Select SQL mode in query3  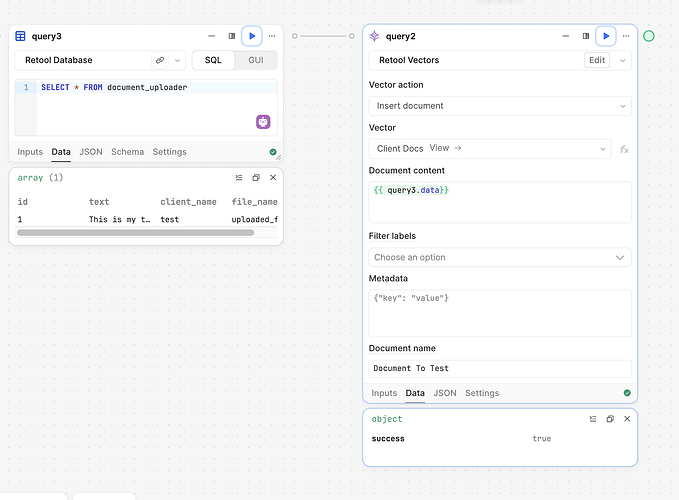[x=214, y=60]
